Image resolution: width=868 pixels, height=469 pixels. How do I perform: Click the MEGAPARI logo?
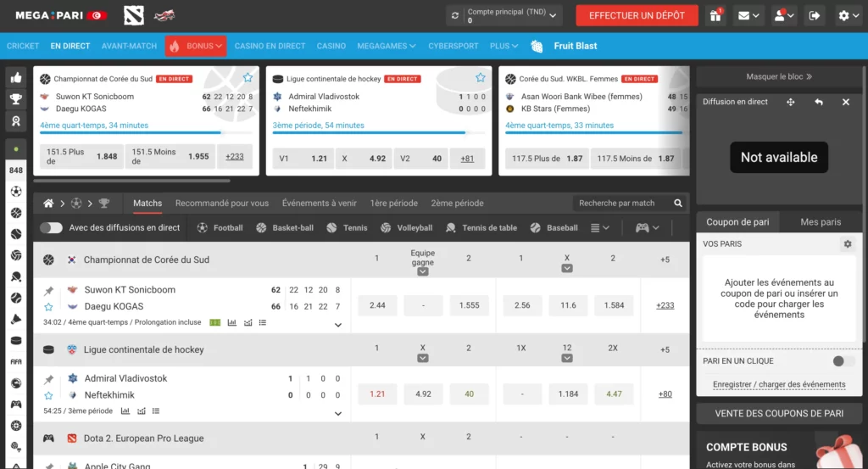pos(61,15)
